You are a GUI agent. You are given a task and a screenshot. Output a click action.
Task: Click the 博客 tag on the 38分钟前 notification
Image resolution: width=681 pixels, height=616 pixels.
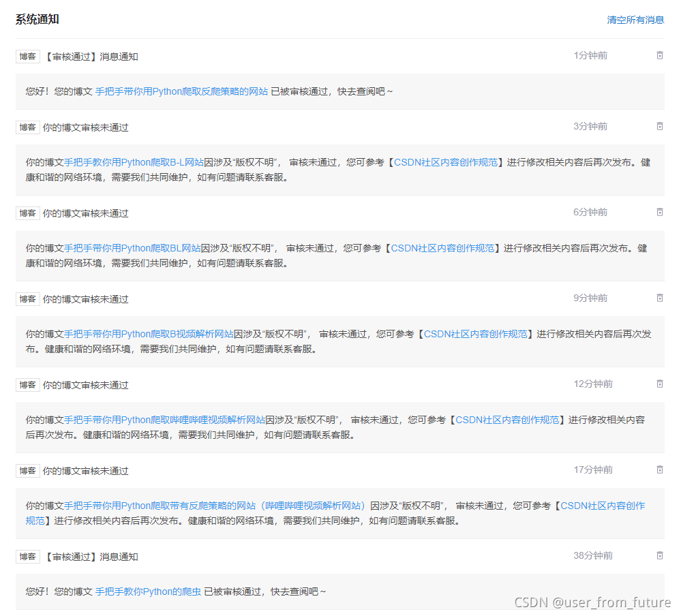(x=27, y=557)
